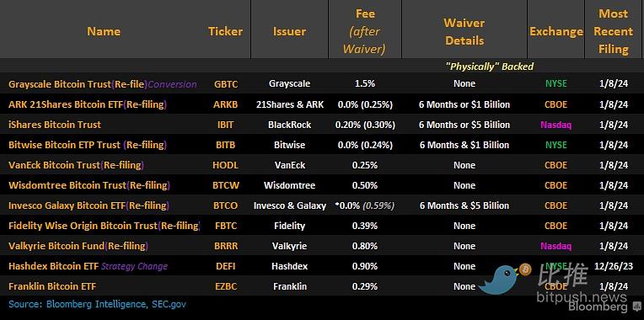This screenshot has width=644, height=320.
Task: Click the Fee (after Waiver) column header
Action: pos(365,31)
